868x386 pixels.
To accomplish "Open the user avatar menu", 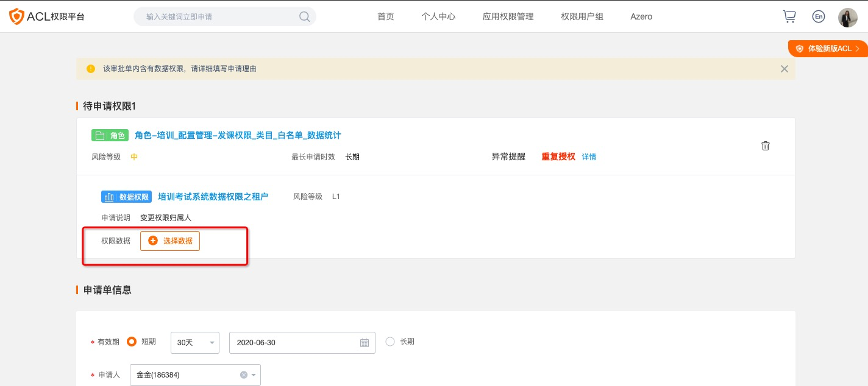I will click(848, 17).
